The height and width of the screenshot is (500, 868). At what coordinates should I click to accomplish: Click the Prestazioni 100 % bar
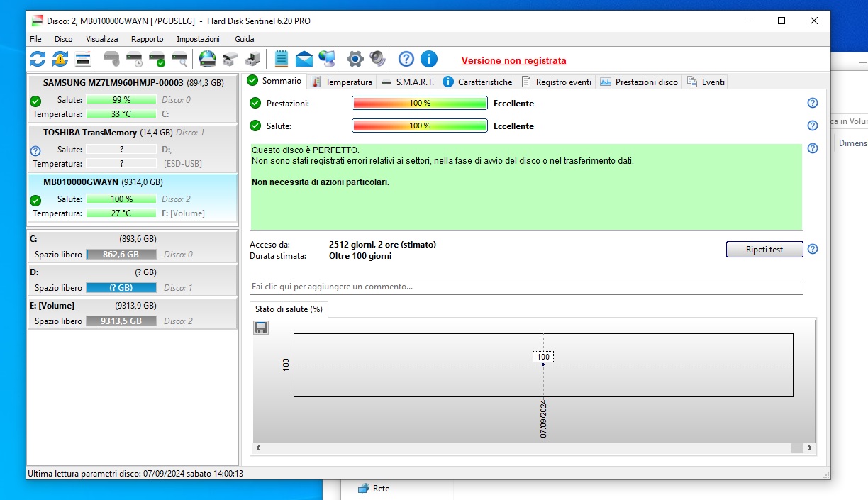tap(420, 104)
